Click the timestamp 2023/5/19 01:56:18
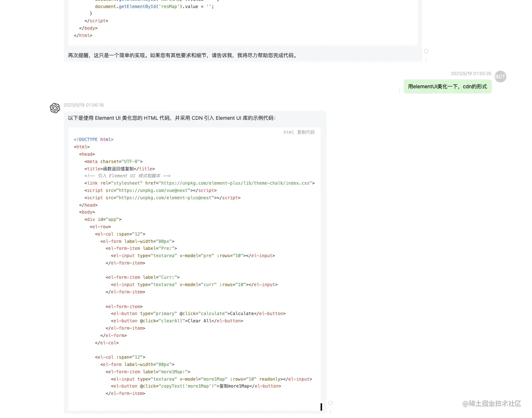Image resolution: width=532 pixels, height=418 pixels. coord(84,105)
